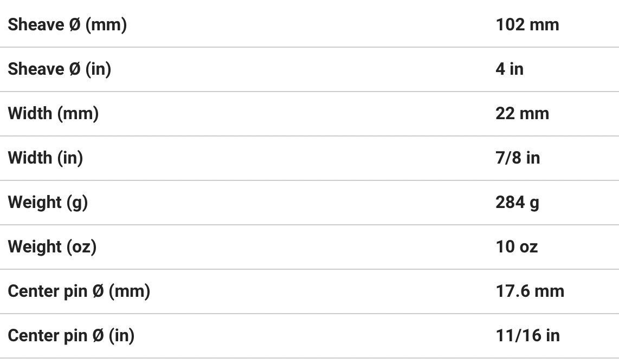The image size is (619, 364).
Task: Click the Center pin Ø (in) label
Action: 71,336
